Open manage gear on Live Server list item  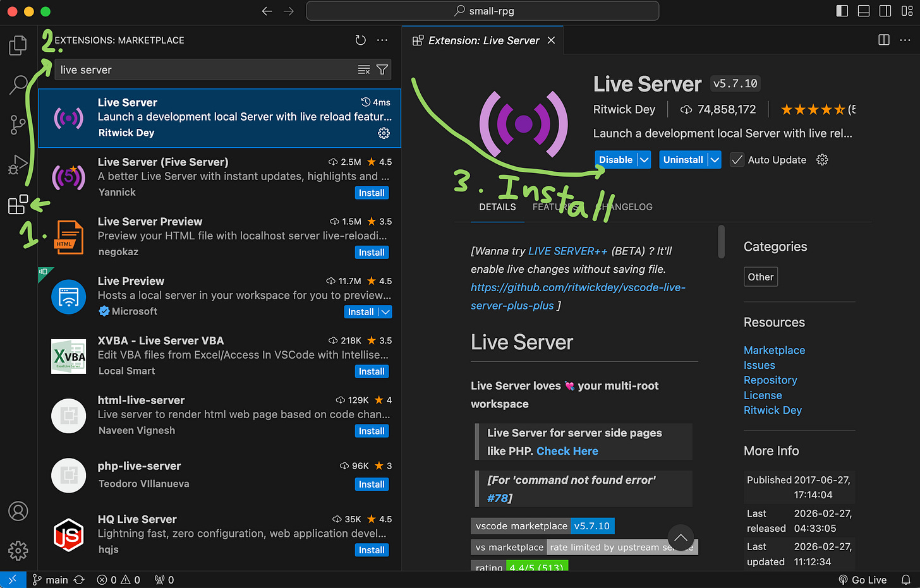point(384,133)
